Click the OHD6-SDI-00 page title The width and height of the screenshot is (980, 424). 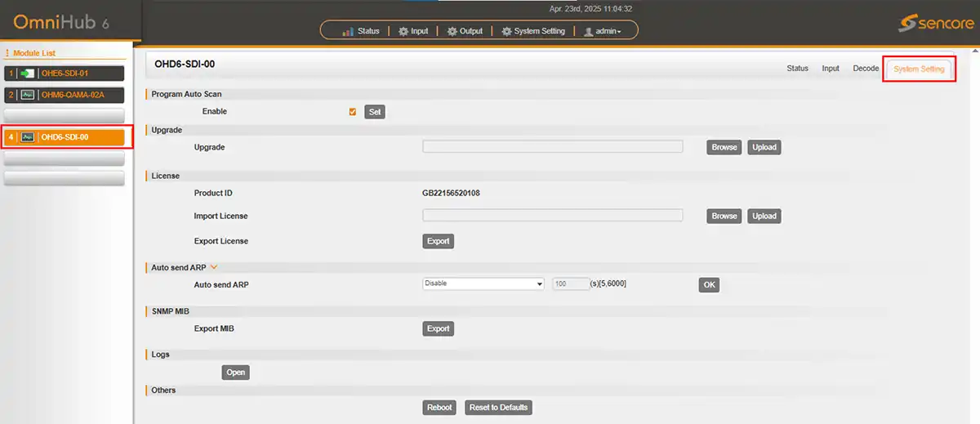(185, 64)
